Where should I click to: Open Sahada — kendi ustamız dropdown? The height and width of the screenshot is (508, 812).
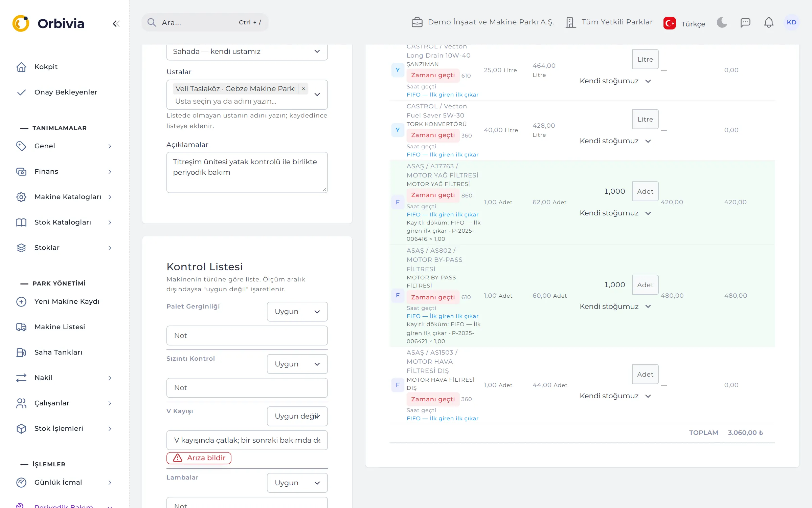click(247, 51)
